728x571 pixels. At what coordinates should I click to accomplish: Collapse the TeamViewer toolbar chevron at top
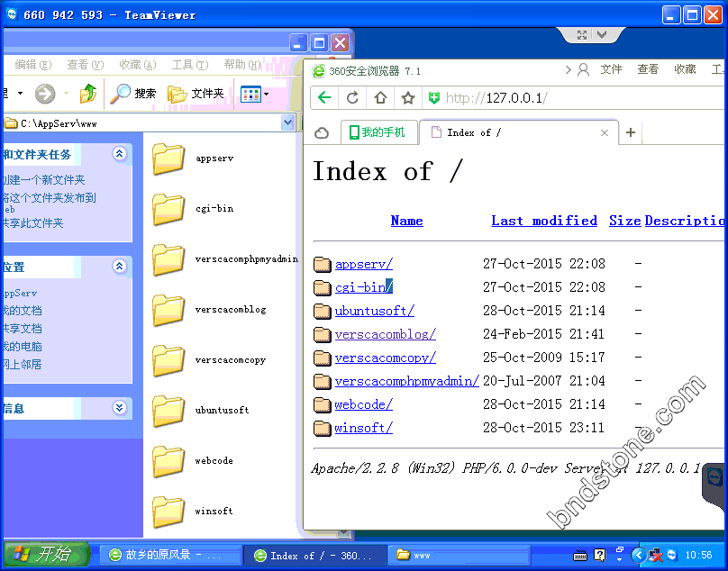coord(602,34)
